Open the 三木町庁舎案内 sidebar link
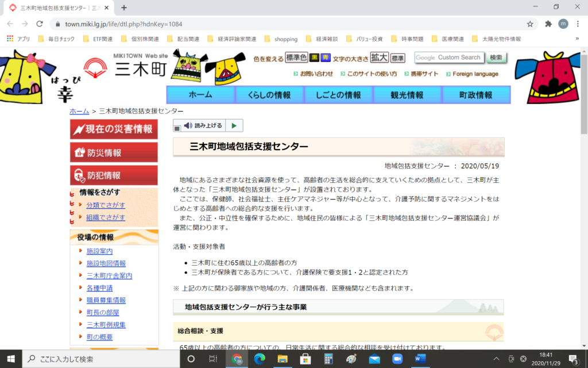Viewport: 588px width, 368px height. click(110, 275)
